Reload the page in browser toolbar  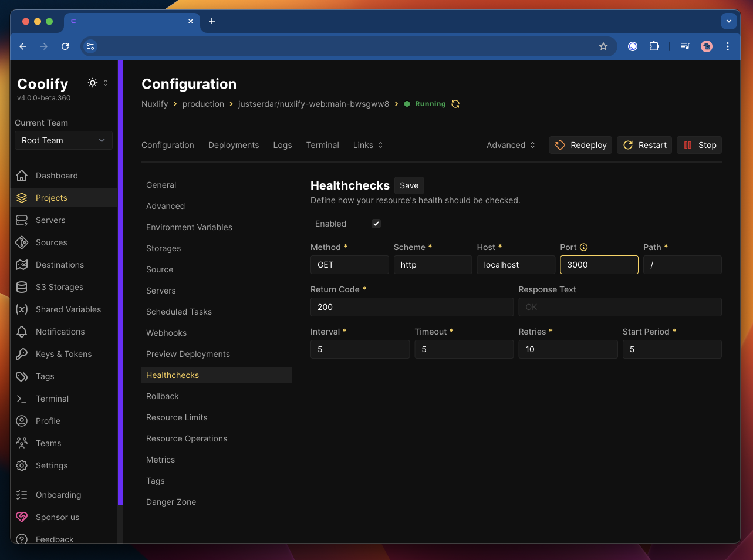pyautogui.click(x=65, y=46)
